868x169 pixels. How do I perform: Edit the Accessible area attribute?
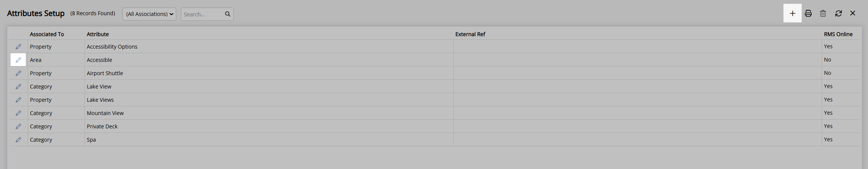pos(18,60)
